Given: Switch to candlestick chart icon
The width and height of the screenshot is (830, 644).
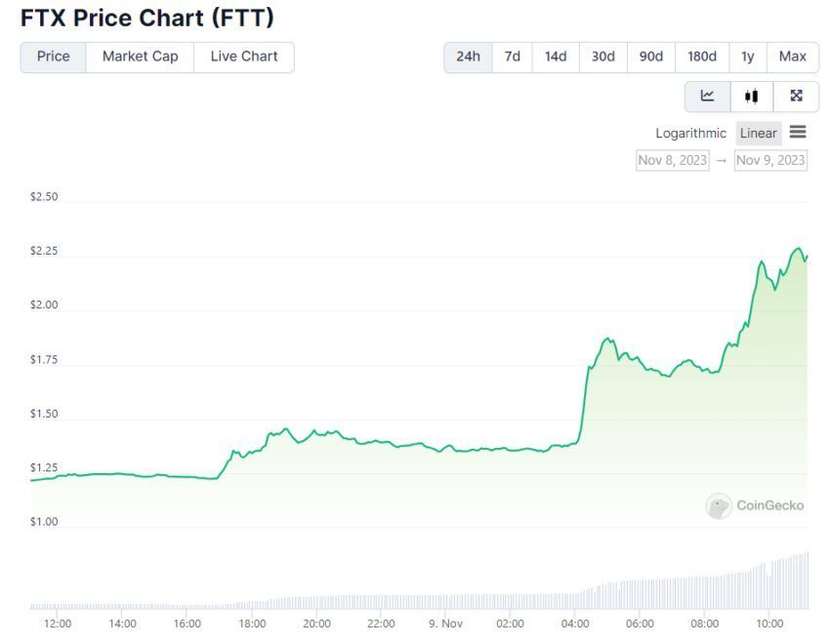Looking at the screenshot, I should [751, 96].
